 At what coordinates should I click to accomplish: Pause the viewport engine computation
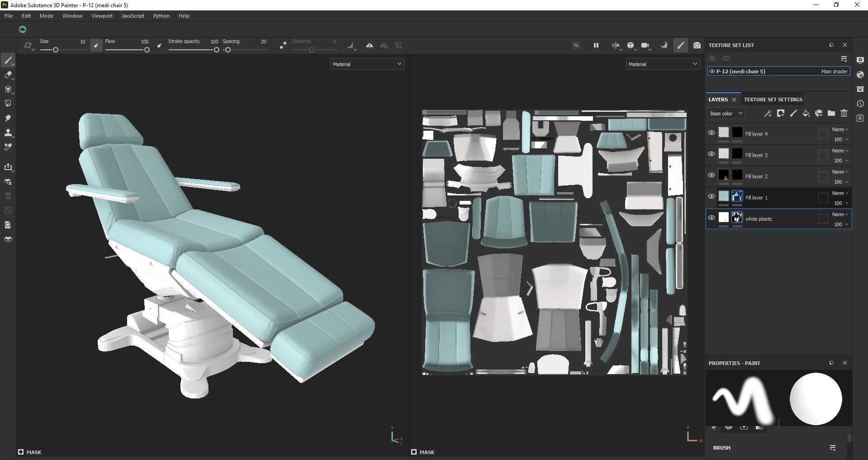[596, 45]
